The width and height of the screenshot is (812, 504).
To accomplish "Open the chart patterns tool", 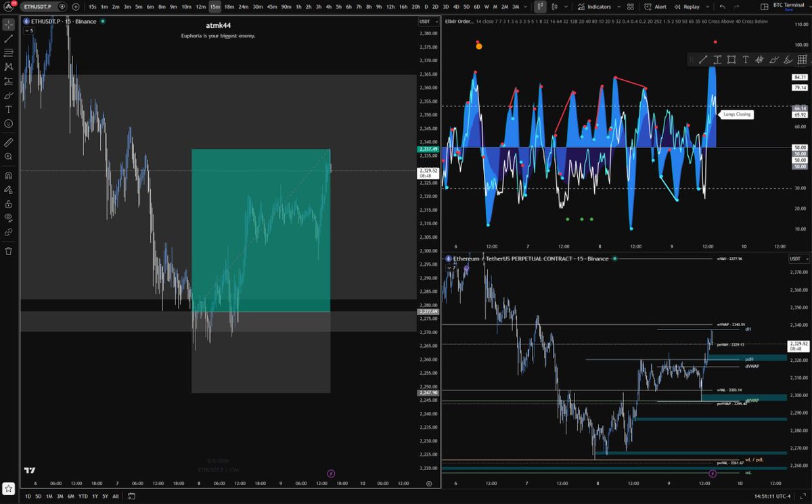I will (x=8, y=67).
